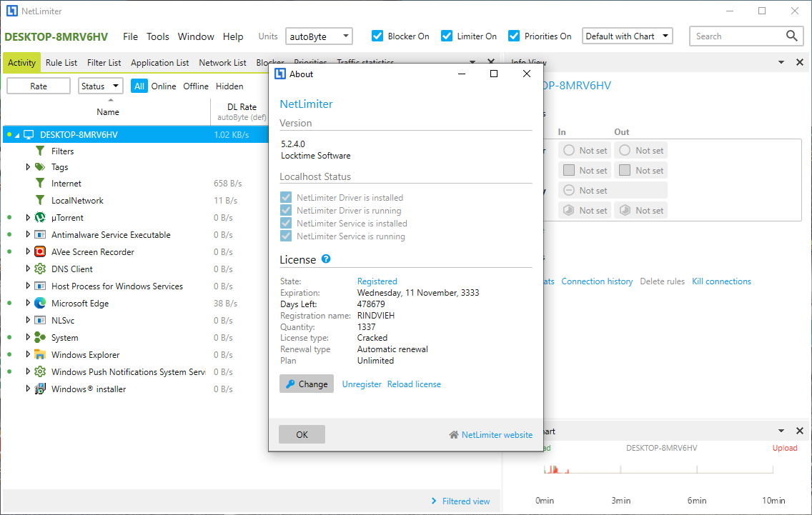Click the Filtered view toggle
Screen dimensions: 812x515
click(x=460, y=501)
